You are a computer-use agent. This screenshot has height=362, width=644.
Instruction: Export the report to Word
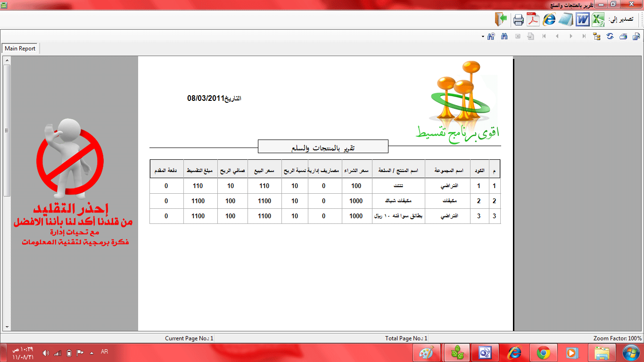(x=583, y=20)
